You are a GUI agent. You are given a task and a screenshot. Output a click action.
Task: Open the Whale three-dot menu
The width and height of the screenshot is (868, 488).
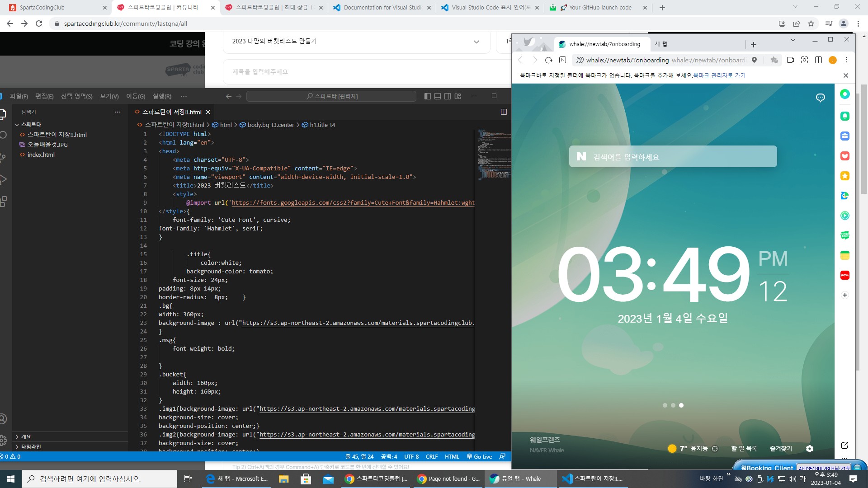[846, 60]
